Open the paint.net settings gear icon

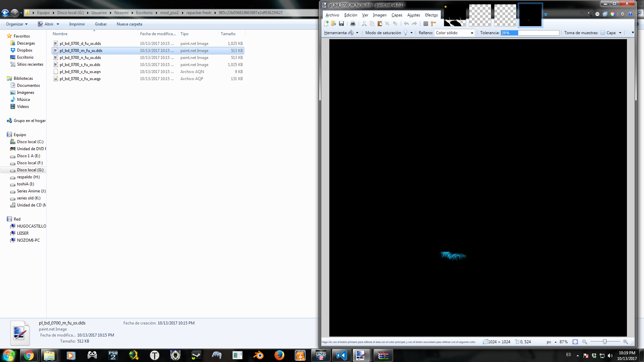click(623, 14)
